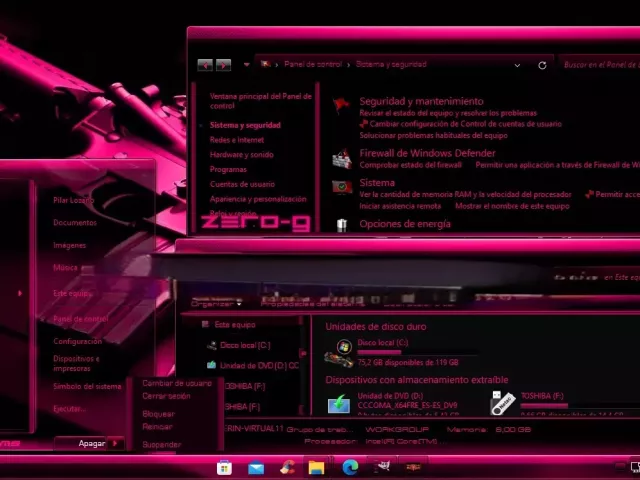Open the 'Sistema' heading link
The width and height of the screenshot is (640, 480).
click(x=377, y=182)
